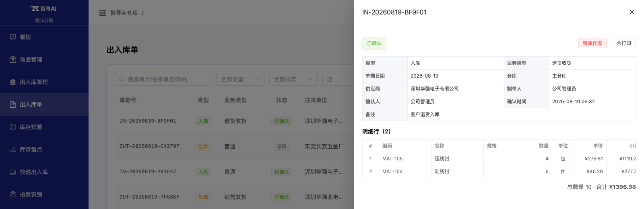Screen dimensions: 644x209
Task: Click the 压线钳 item name
Action: 442,159
